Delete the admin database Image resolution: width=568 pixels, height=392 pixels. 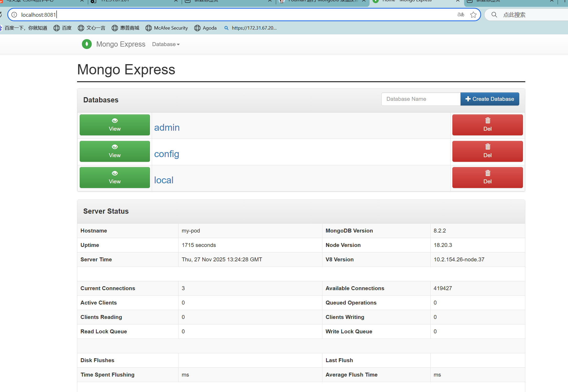(x=487, y=125)
